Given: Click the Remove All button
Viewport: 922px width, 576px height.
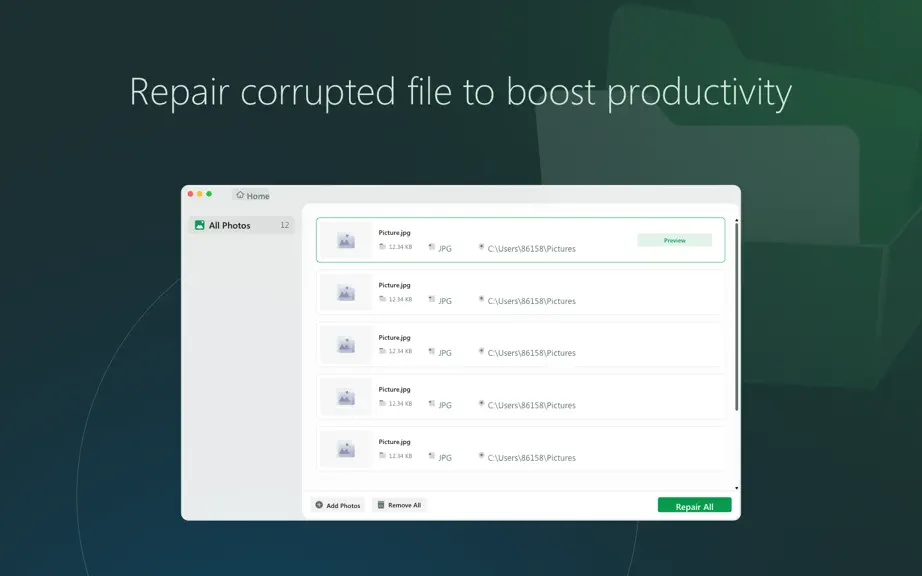Looking at the screenshot, I should [399, 505].
